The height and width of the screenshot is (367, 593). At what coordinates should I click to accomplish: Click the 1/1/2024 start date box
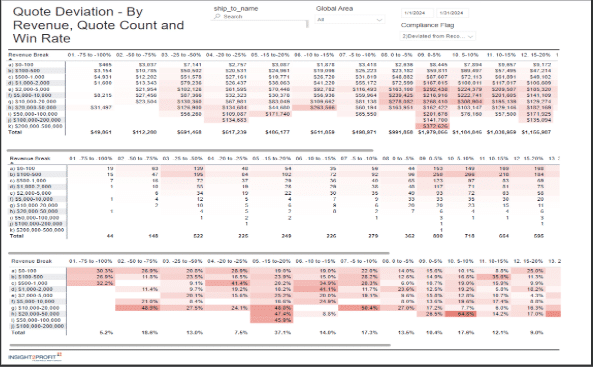tap(417, 13)
